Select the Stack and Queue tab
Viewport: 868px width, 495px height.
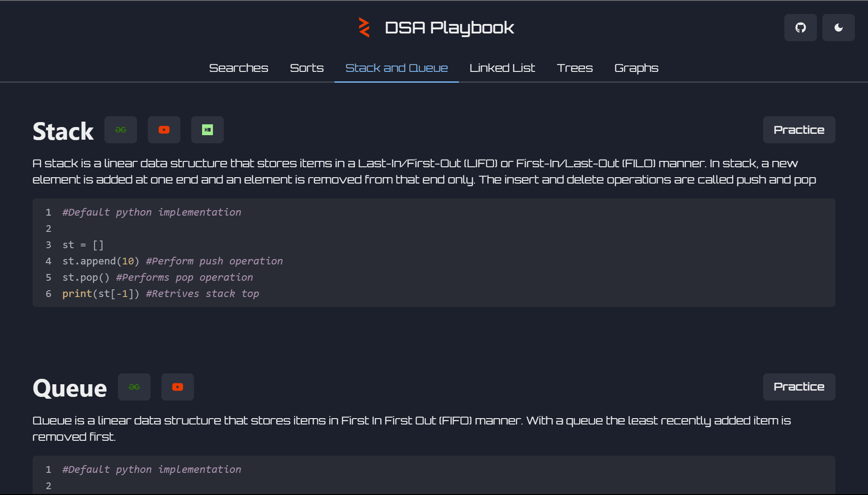[396, 68]
